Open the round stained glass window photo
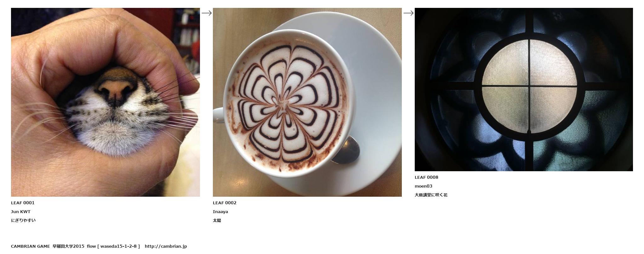The height and width of the screenshot is (254, 644). pos(524,89)
